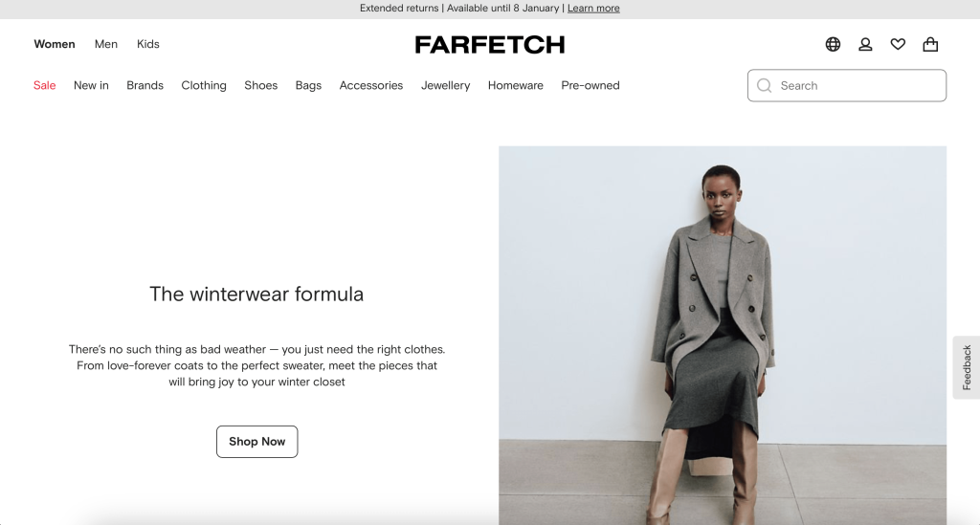Follow the Learn more returns link
Viewport: 980px width, 525px height.
[593, 8]
